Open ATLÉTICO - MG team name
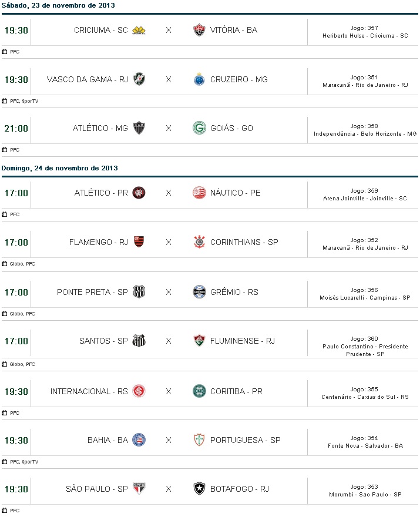This screenshot has width=420, height=517. (100, 128)
